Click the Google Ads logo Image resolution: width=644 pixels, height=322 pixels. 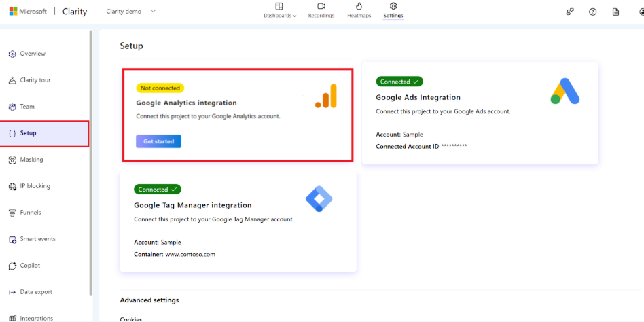pyautogui.click(x=565, y=91)
